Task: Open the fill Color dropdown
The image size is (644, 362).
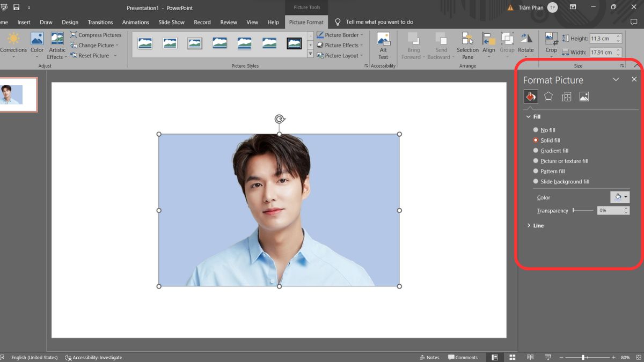Action: (x=619, y=197)
